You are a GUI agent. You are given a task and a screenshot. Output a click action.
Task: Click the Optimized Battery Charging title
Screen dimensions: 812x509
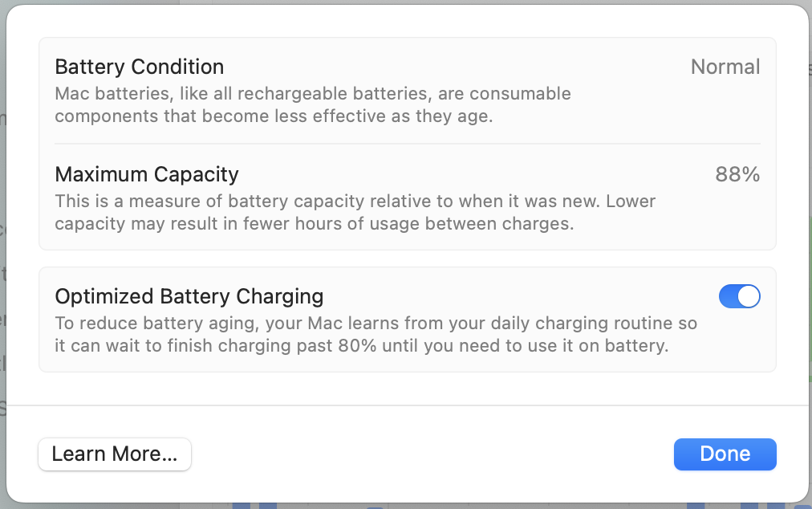tap(189, 296)
